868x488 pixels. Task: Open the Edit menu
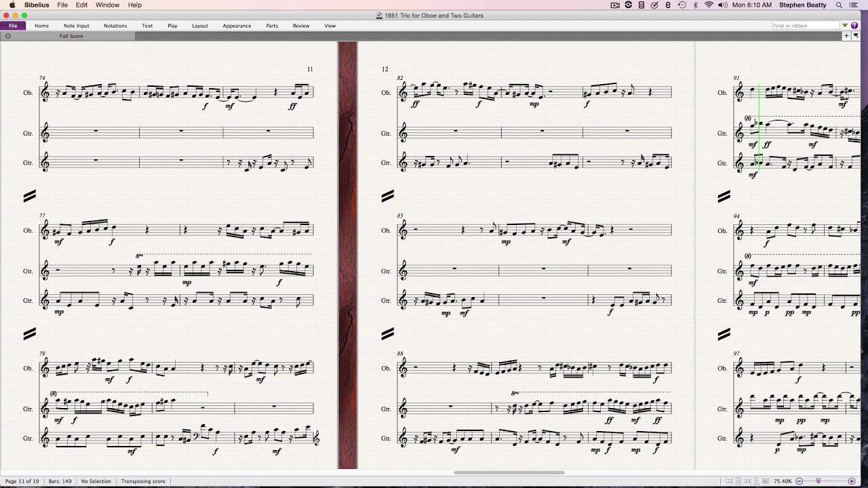pyautogui.click(x=81, y=5)
